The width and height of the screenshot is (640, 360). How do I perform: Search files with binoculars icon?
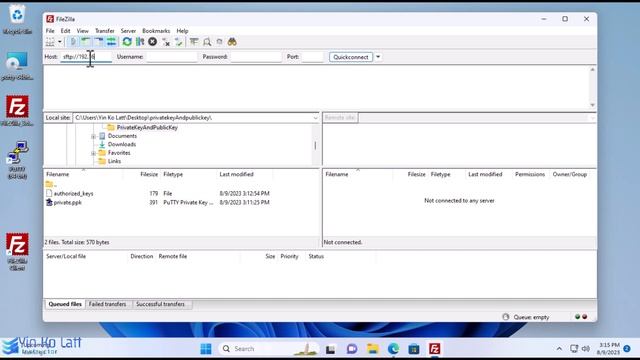232,42
